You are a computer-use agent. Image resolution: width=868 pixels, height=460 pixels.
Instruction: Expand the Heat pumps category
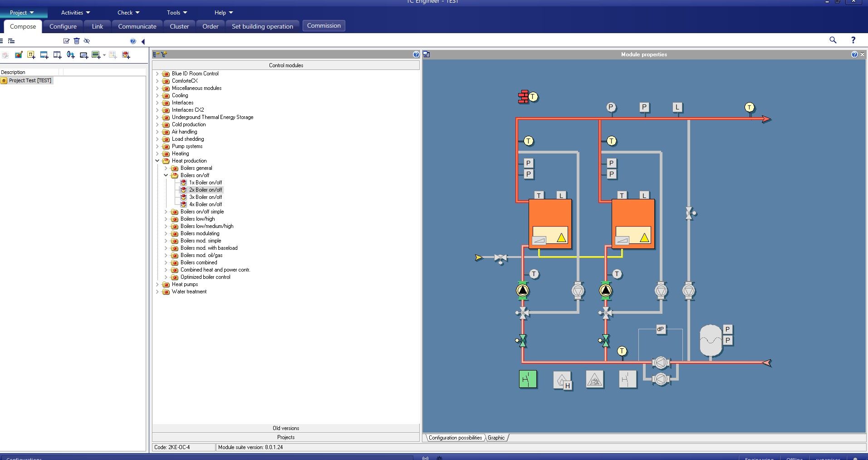[157, 284]
